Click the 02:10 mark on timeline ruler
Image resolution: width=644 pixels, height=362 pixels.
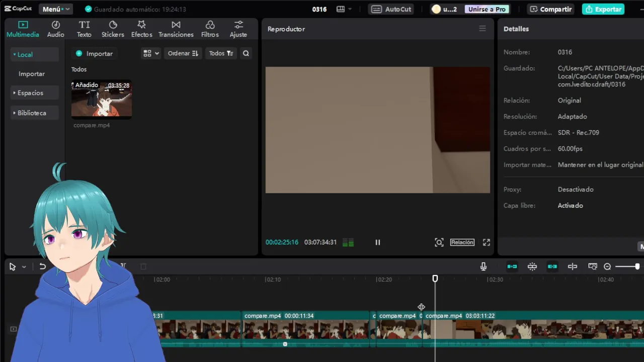click(273, 280)
